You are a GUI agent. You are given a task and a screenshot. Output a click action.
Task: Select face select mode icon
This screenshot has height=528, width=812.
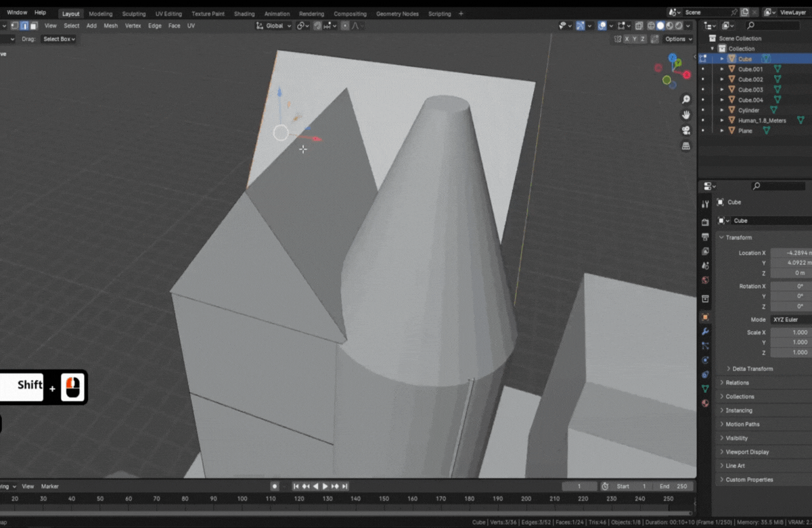(33, 26)
